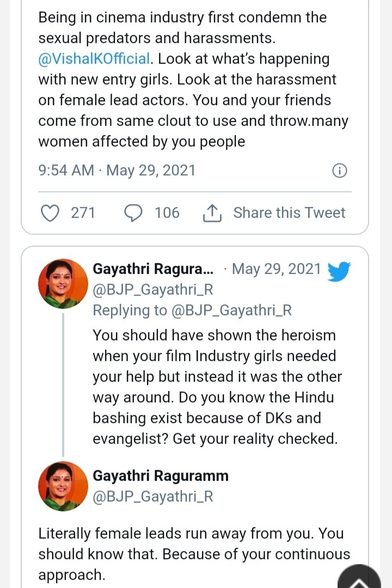This screenshot has width=392, height=588.
Task: Open first Gayathri Raguramm profile picture
Action: (63, 284)
